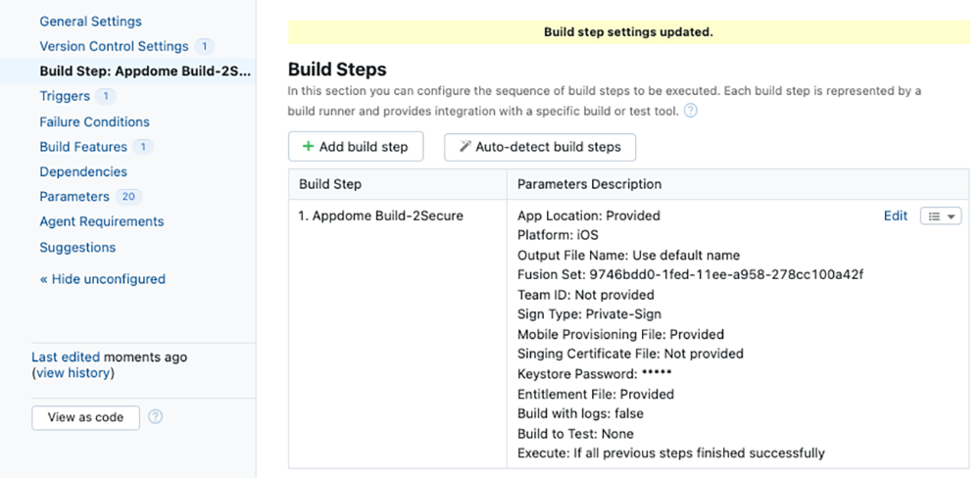Open Parameters section with 20 items
The height and width of the screenshot is (478, 980).
click(x=74, y=196)
